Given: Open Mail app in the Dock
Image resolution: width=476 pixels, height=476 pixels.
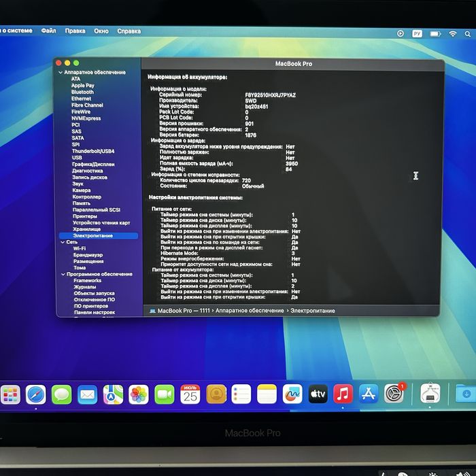Looking at the screenshot, I should click(x=88, y=394).
